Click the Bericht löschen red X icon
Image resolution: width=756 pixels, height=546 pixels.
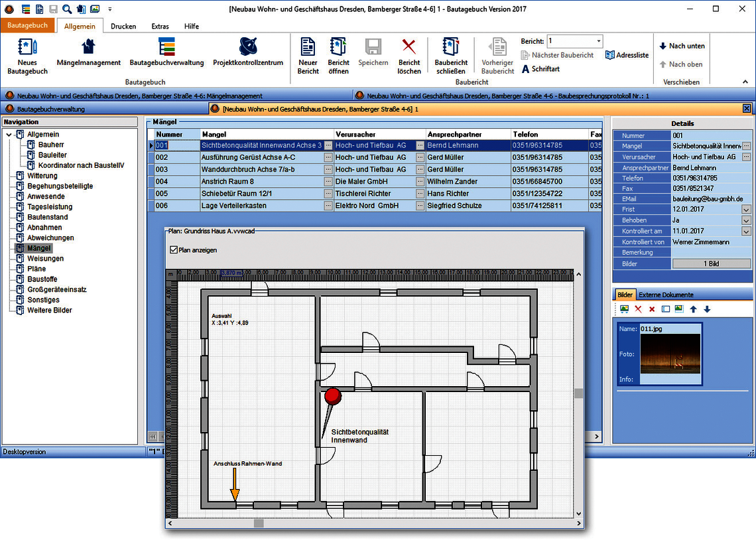pos(409,47)
